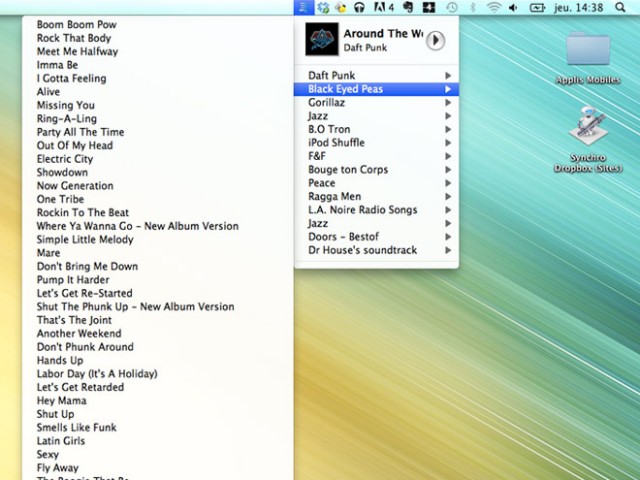The height and width of the screenshot is (480, 640).
Task: Expand the Gorillaz playlist submenu
Action: (376, 102)
